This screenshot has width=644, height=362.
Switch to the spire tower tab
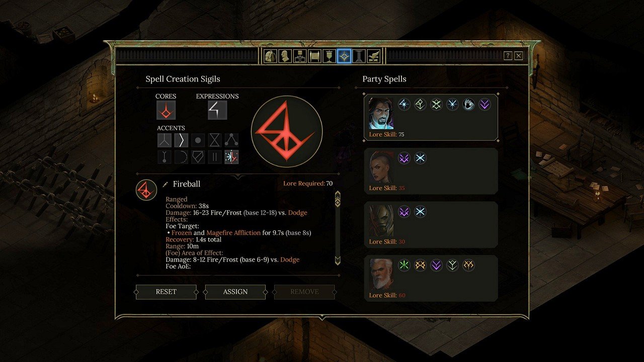point(359,56)
